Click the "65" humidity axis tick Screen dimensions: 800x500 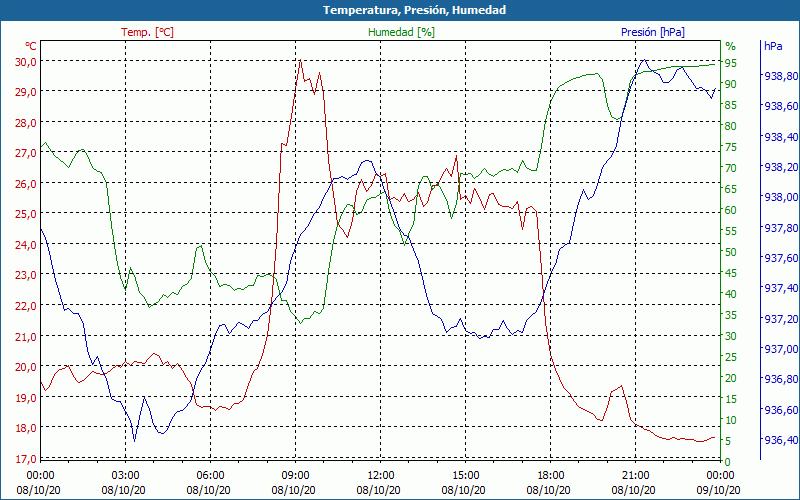[x=731, y=189]
